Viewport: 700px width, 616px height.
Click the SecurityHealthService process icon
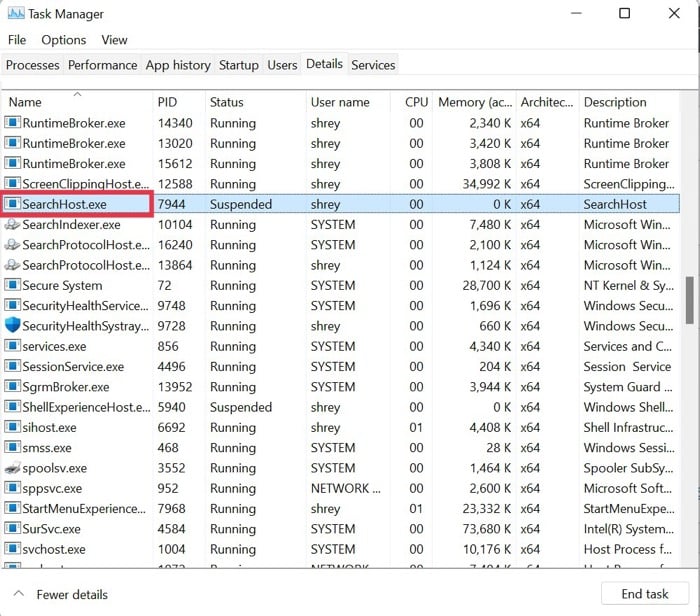tap(12, 305)
